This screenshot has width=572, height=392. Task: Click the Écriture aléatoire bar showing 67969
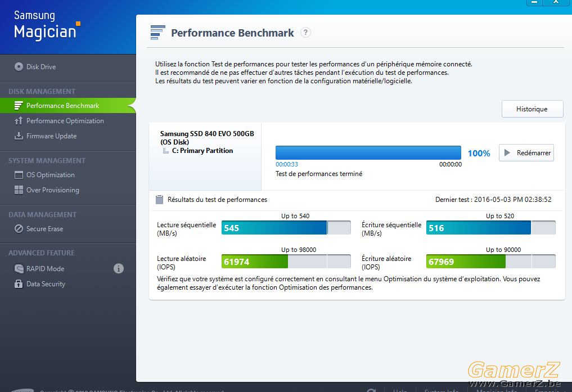click(490, 262)
